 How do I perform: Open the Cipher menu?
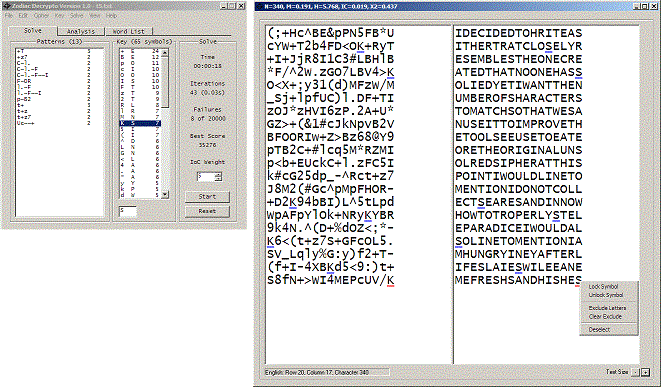(41, 16)
